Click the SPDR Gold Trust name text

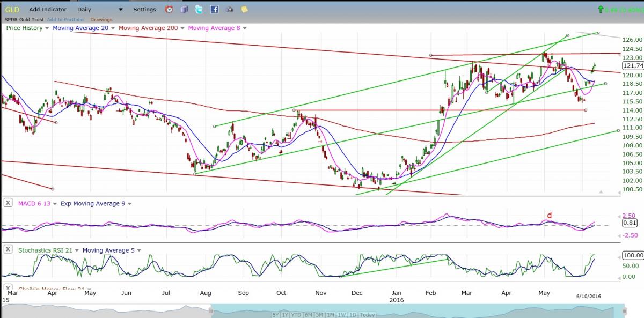25,19
